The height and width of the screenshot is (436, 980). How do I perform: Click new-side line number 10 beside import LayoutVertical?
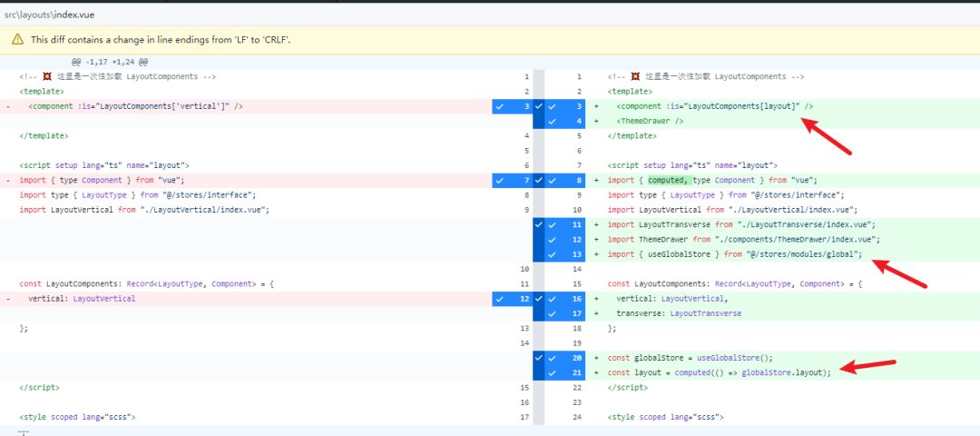pos(579,210)
